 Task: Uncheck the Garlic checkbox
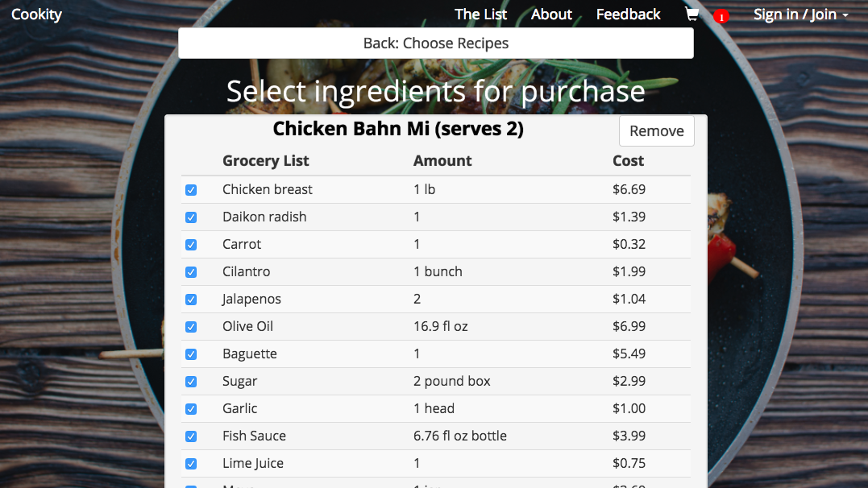click(191, 409)
